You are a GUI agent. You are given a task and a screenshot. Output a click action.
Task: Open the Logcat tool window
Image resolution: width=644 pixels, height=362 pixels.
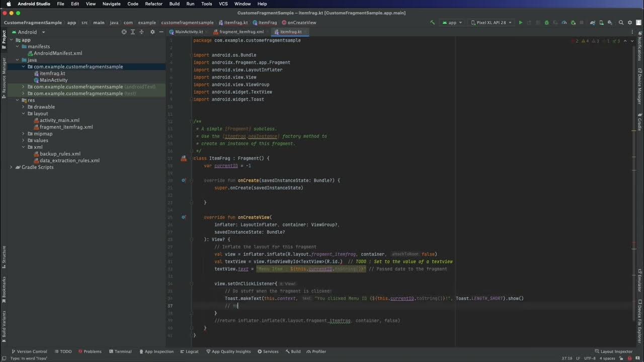pyautogui.click(x=189, y=351)
